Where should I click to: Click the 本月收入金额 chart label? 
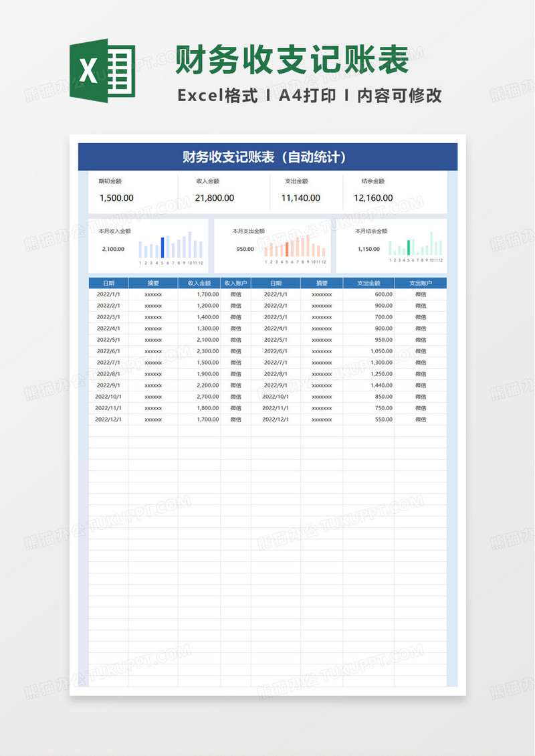click(115, 231)
